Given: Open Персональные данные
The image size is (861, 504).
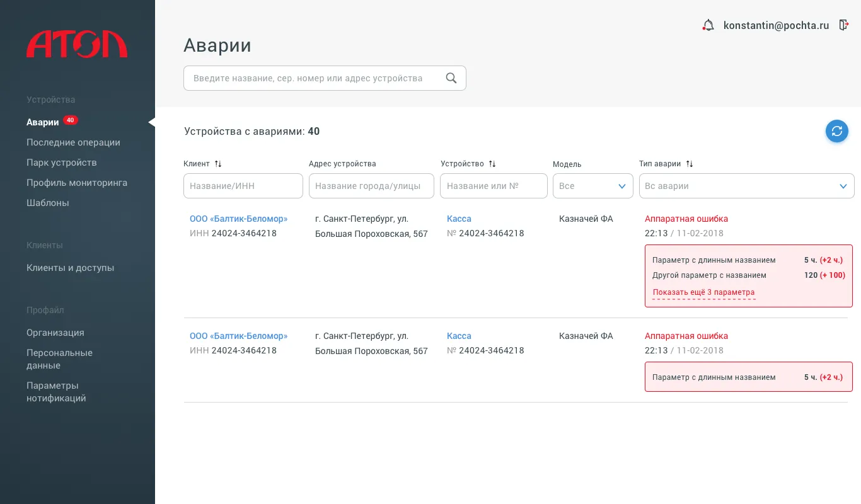Looking at the screenshot, I should coord(59,359).
